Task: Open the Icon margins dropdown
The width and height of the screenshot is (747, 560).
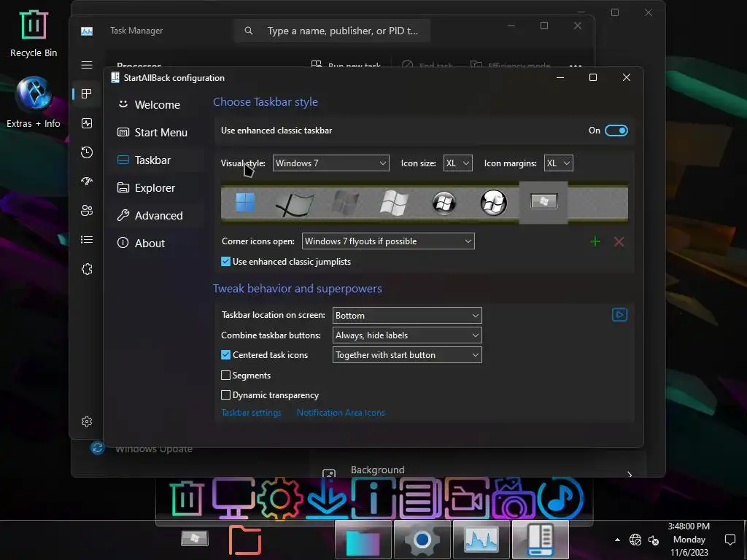Action: pyautogui.click(x=558, y=163)
